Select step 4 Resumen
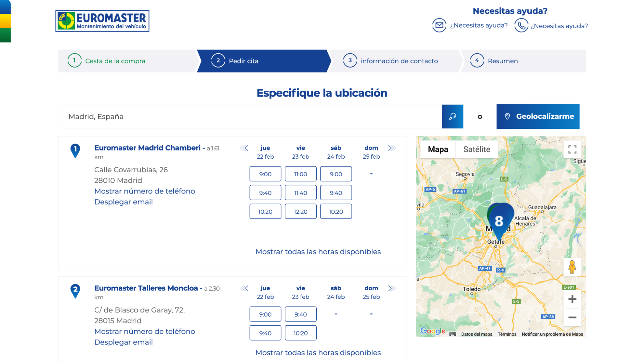Viewport: 644px width, 363px height. tap(524, 61)
